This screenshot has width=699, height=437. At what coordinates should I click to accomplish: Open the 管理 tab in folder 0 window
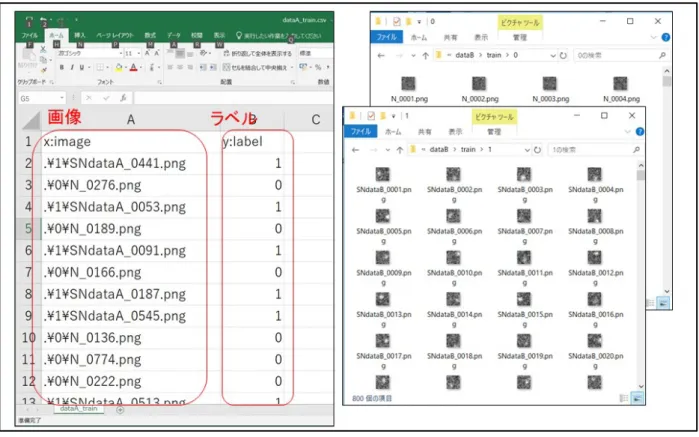(x=520, y=37)
